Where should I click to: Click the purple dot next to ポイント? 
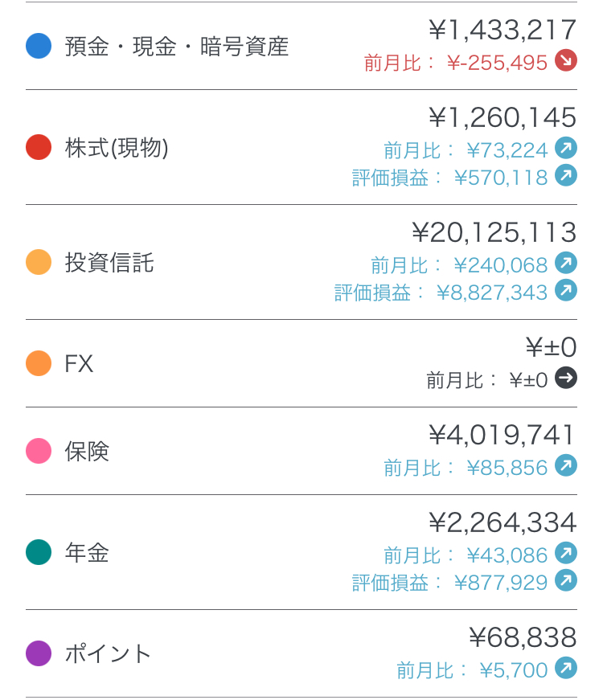[x=39, y=653]
